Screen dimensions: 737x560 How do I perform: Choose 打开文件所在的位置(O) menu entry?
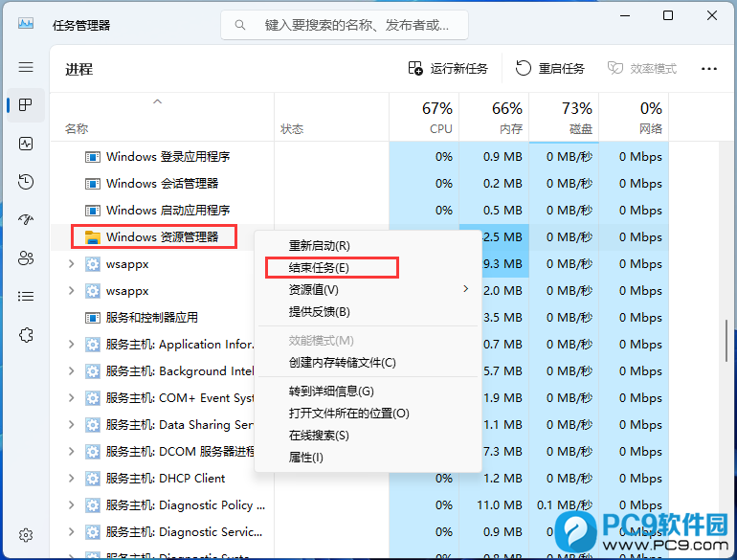coord(348,414)
